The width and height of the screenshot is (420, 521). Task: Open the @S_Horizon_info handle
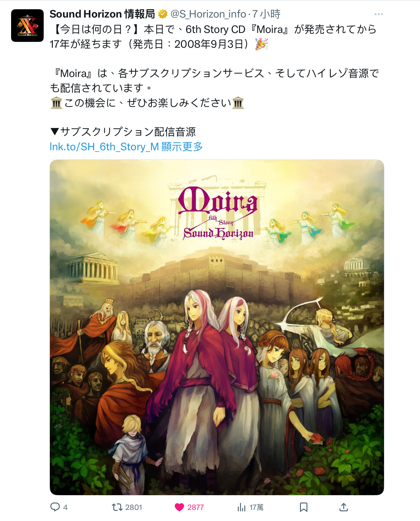point(208,14)
